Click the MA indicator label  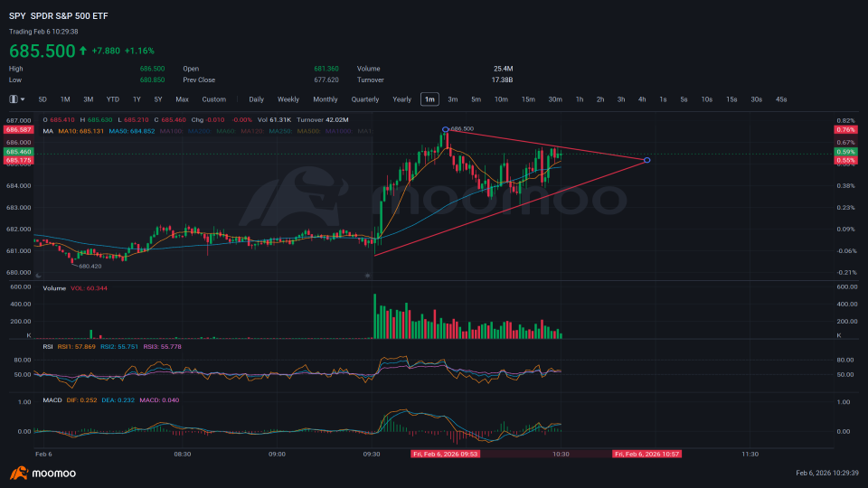(x=48, y=131)
